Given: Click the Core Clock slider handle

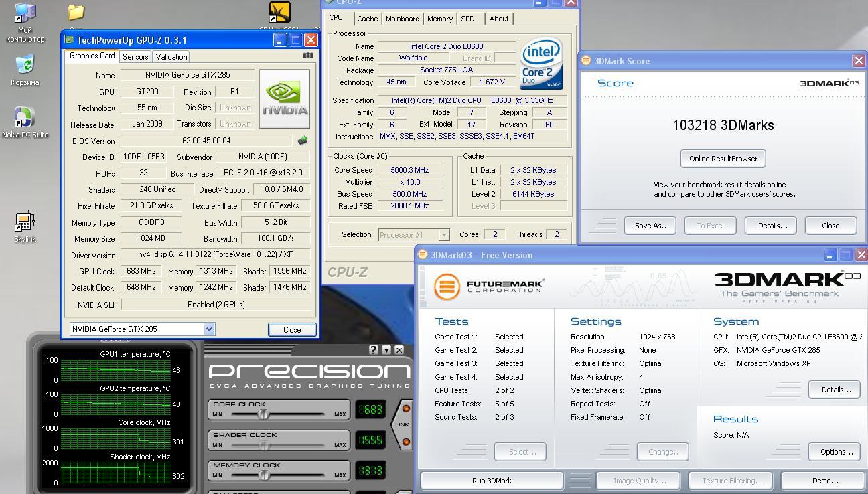Looking at the screenshot, I should [x=264, y=414].
